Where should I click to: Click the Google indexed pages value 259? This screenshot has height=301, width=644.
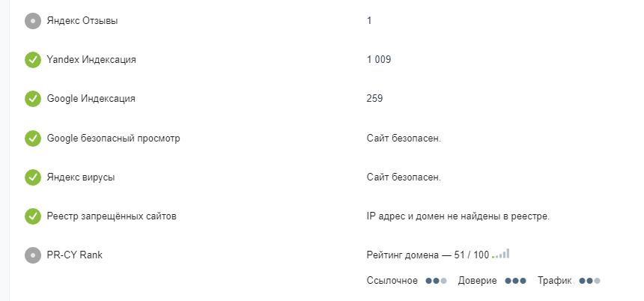pos(374,99)
